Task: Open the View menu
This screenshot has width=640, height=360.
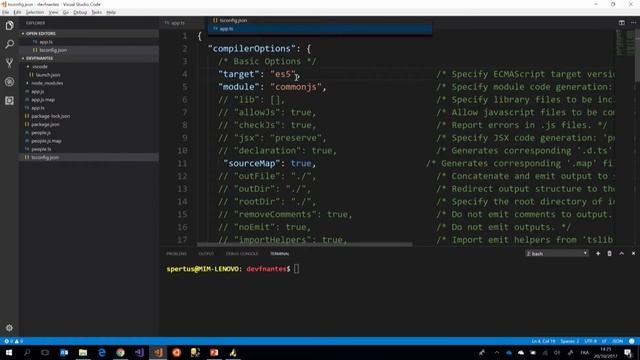Action: [x=53, y=12]
